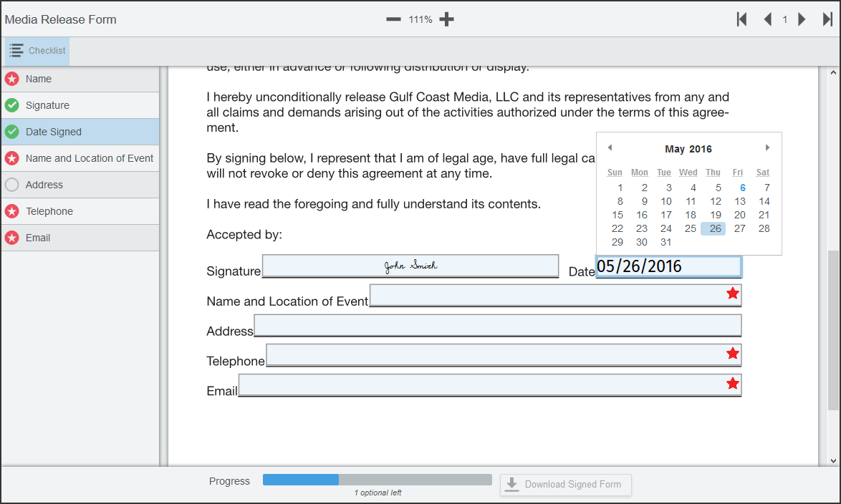Click the blue Progress bar
This screenshot has width=841, height=504.
pyautogui.click(x=301, y=480)
